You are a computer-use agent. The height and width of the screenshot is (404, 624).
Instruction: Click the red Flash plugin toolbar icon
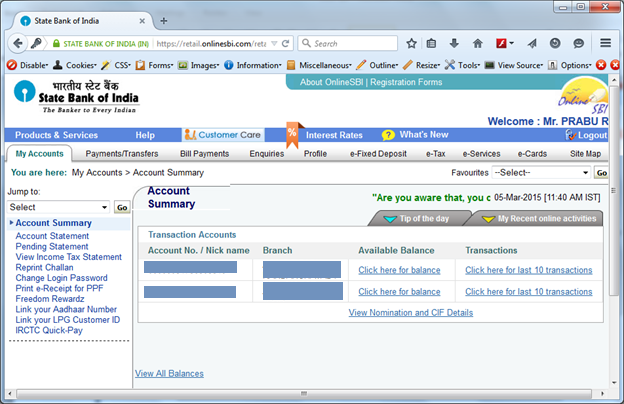[501, 43]
